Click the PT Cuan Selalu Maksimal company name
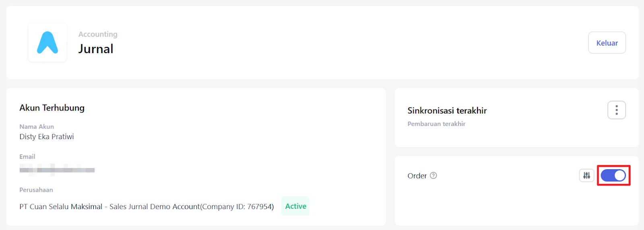The image size is (644, 230). click(x=61, y=207)
